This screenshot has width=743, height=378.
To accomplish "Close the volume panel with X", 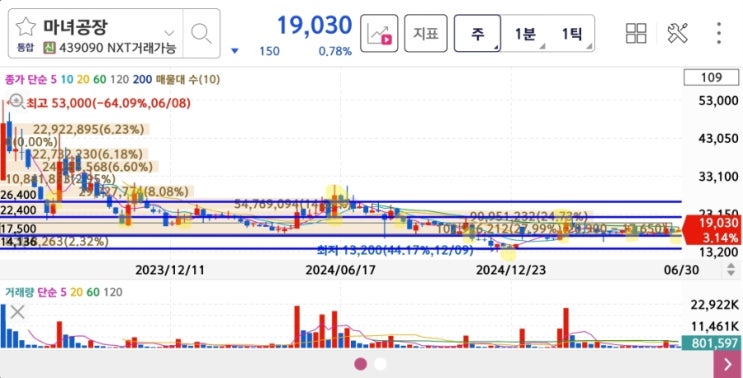I will pyautogui.click(x=18, y=312).
